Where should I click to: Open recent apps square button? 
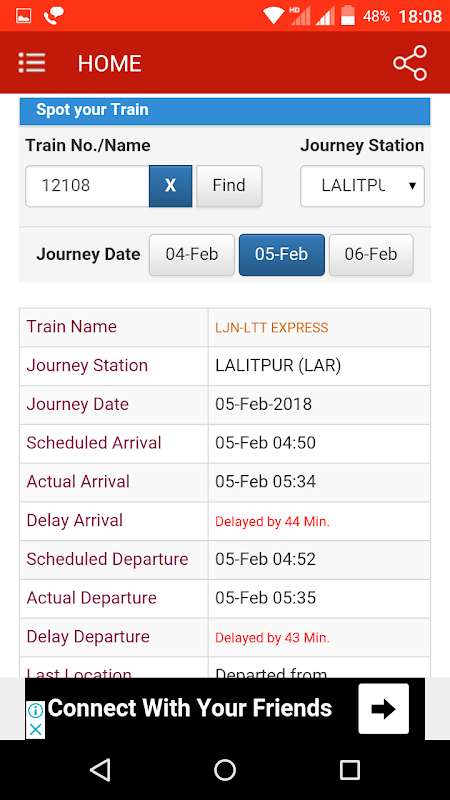(349, 769)
